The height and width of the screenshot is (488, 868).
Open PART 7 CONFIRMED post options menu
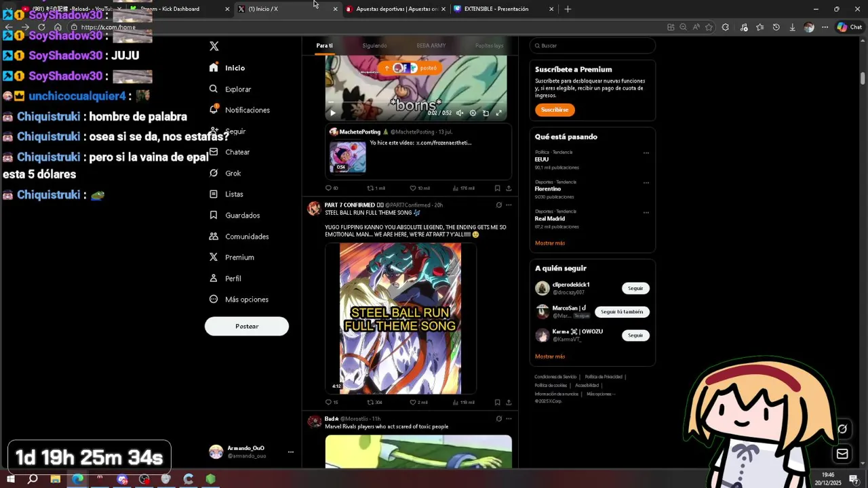(x=509, y=205)
